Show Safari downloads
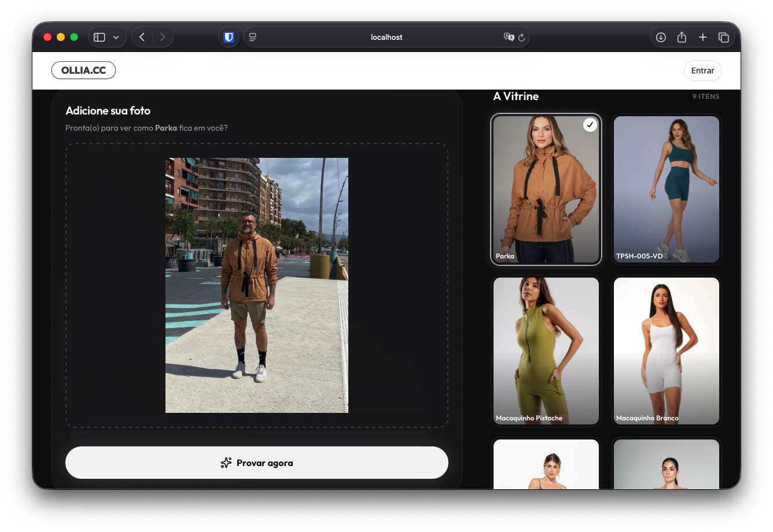 tap(661, 37)
